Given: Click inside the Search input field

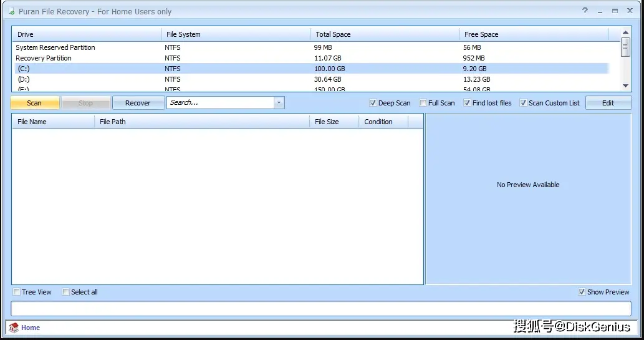Looking at the screenshot, I should click(221, 103).
